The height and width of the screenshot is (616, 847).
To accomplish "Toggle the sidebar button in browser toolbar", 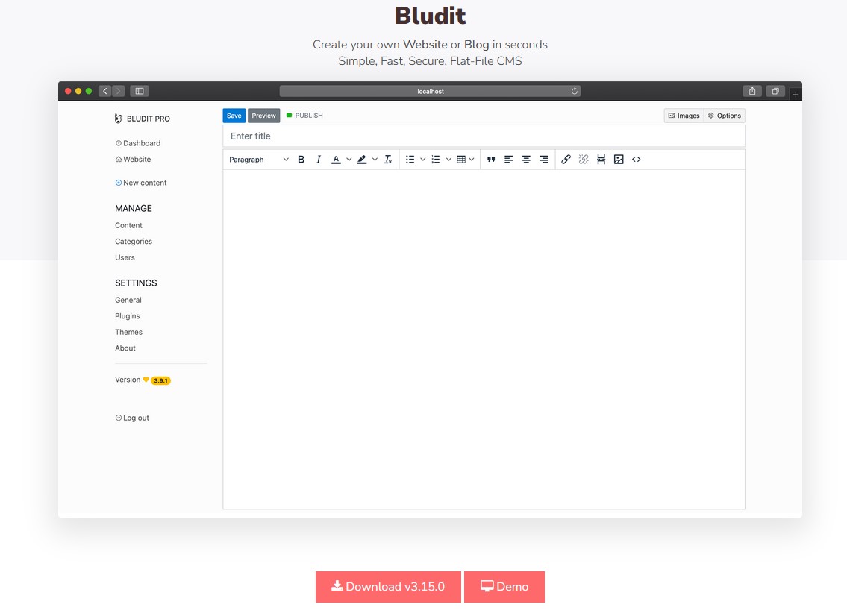I will [140, 91].
